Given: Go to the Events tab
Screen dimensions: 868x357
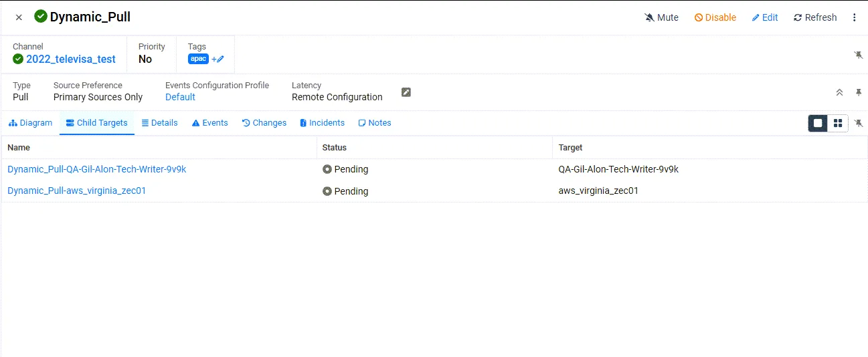Looking at the screenshot, I should click(210, 123).
